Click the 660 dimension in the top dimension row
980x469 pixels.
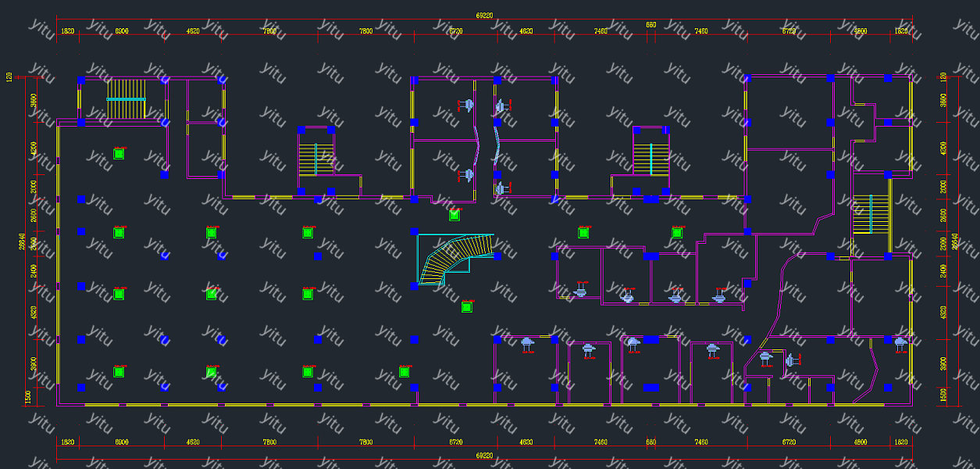tap(650, 25)
